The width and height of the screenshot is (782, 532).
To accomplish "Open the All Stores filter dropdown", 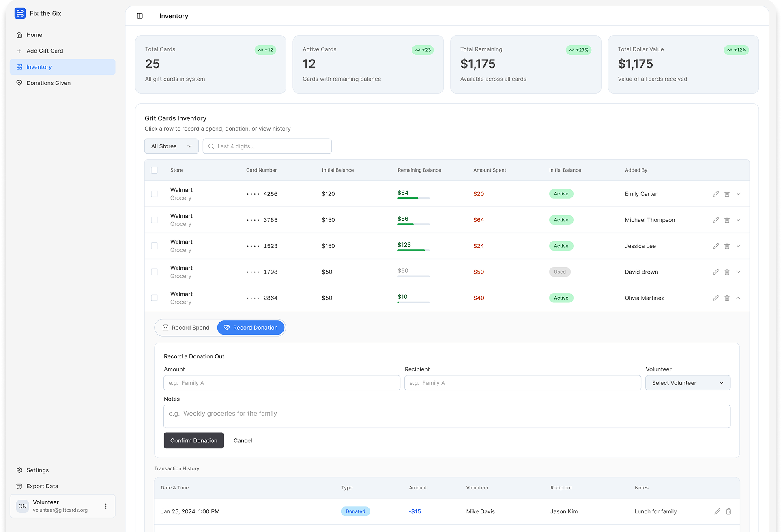I will pos(171,146).
